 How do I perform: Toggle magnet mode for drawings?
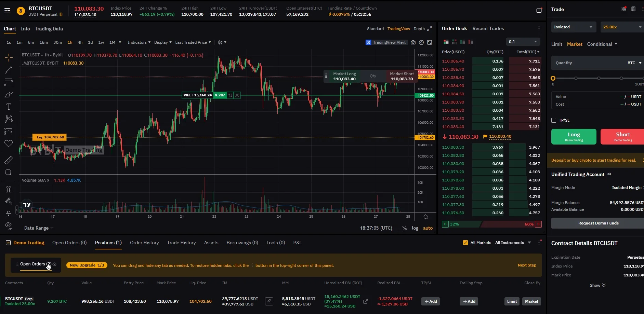click(x=9, y=189)
